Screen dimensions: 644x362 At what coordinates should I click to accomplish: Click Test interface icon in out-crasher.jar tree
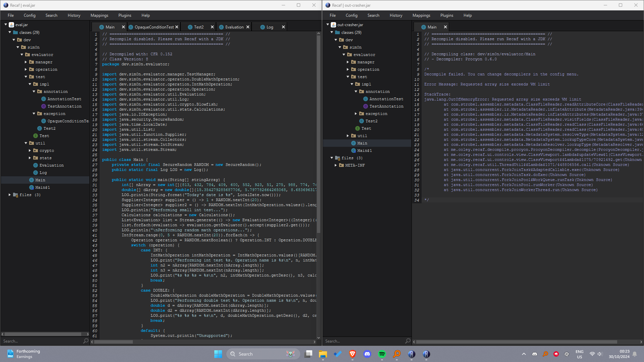pyautogui.click(x=358, y=128)
